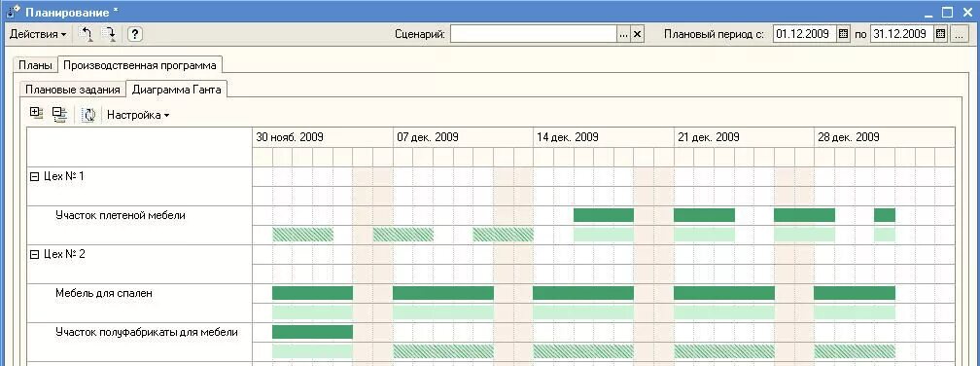Refresh the Gantt chart with the refresh icon
Image resolution: width=980 pixels, height=366 pixels.
[88, 115]
